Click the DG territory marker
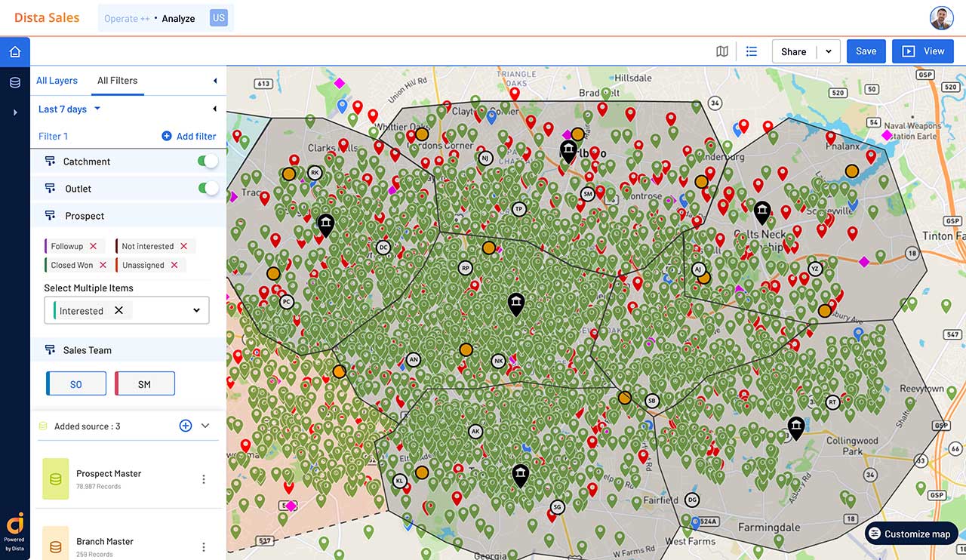The width and height of the screenshot is (966, 560). coord(692,500)
